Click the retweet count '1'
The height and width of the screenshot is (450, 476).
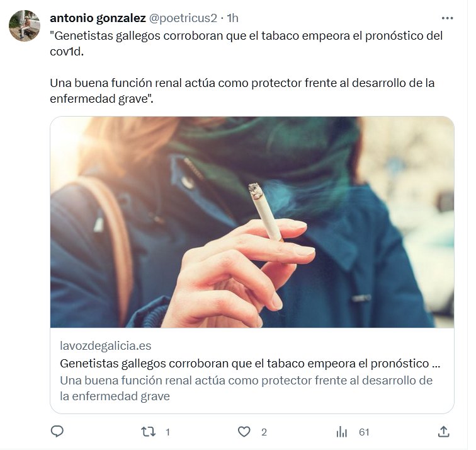167,432
